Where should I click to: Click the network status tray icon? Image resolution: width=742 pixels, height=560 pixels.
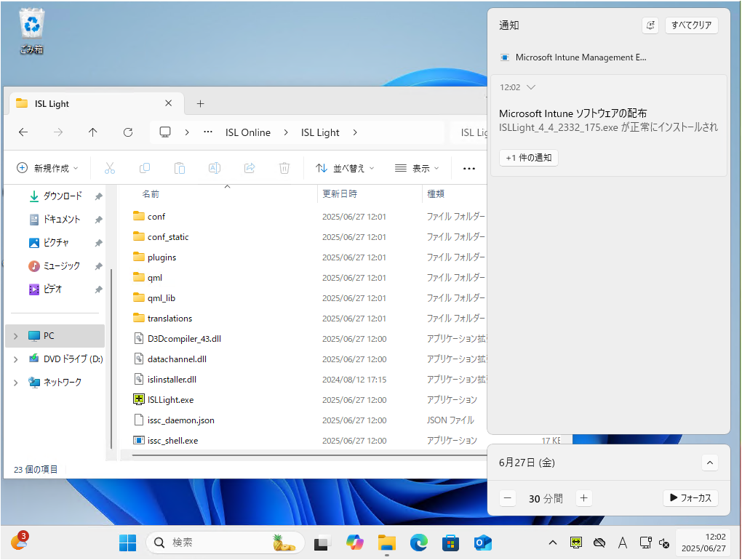click(x=645, y=543)
